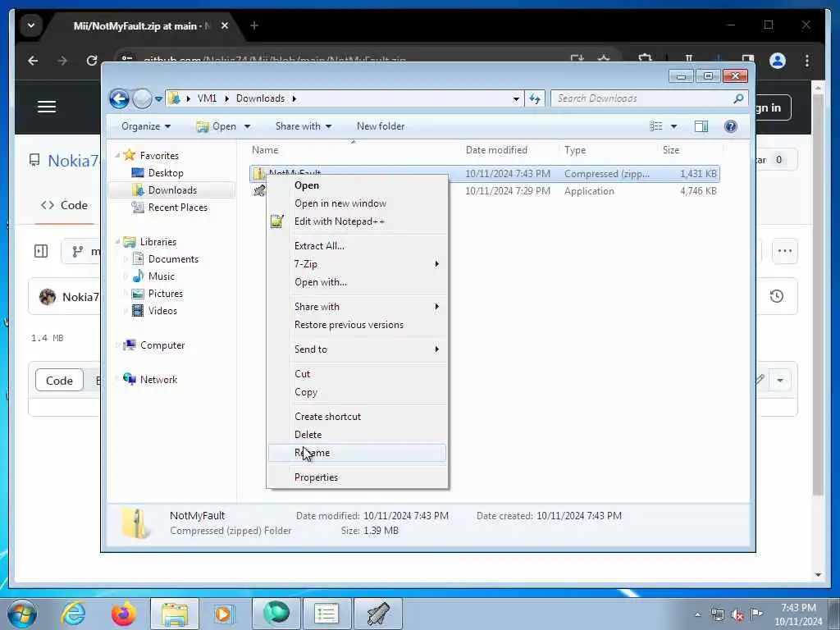
Task: Open the Windows Start orb
Action: click(x=22, y=614)
